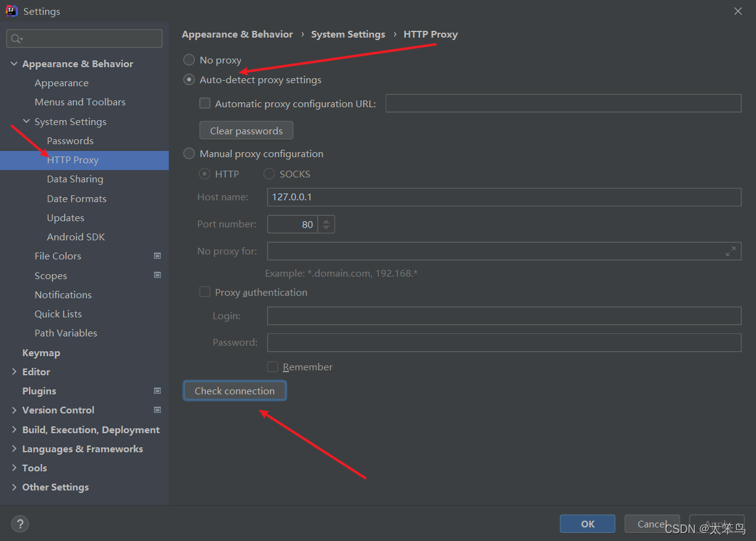Open the Keymap settings page
Viewport: 756px width, 541px height.
[x=41, y=352]
